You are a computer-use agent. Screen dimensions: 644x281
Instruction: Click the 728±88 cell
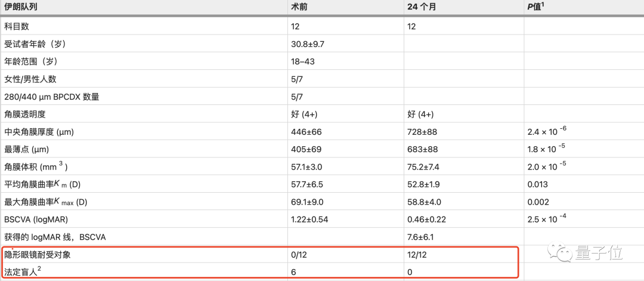point(422,132)
